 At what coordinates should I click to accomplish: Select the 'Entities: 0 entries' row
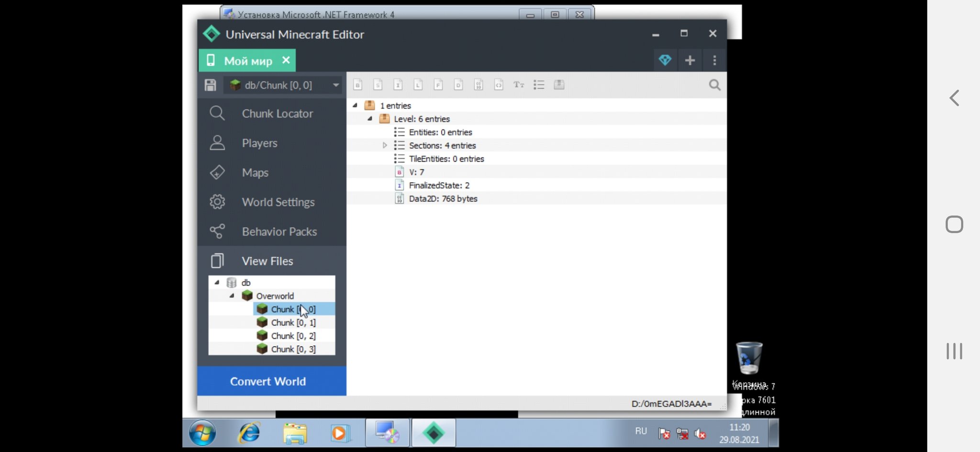point(536,132)
